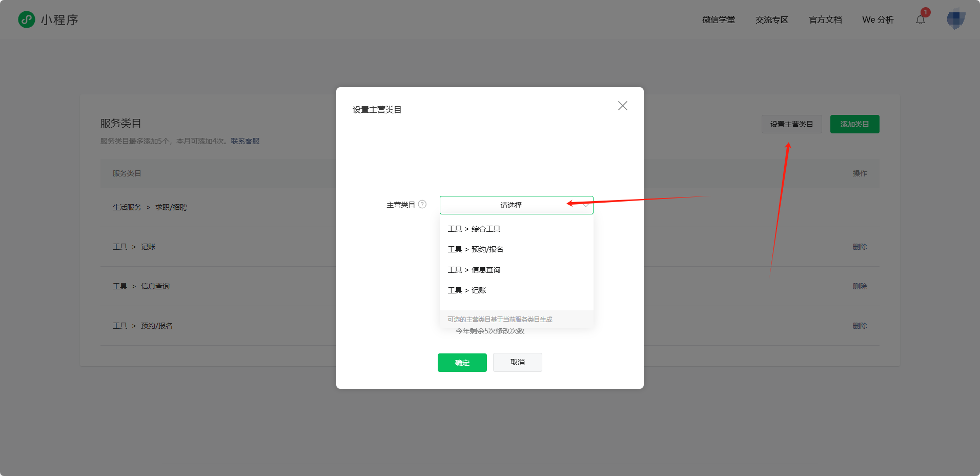The width and height of the screenshot is (980, 476).
Task: Open We 分析 from the navigation bar
Action: pyautogui.click(x=878, y=19)
